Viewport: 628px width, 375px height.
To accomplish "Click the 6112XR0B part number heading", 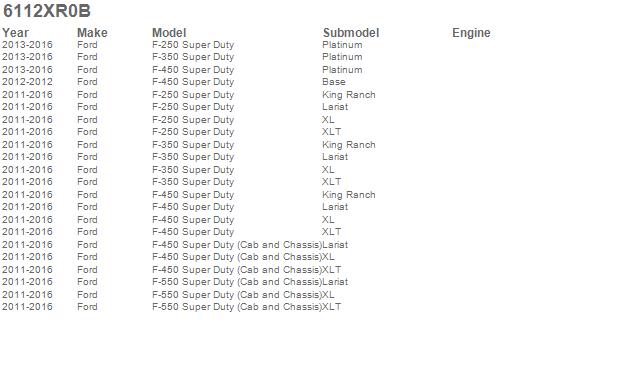I will point(47,11).
